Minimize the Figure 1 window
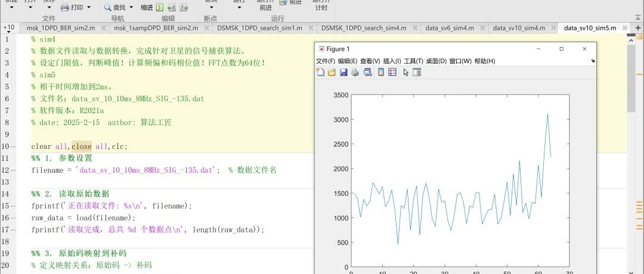The height and width of the screenshot is (274, 644). pos(538,49)
